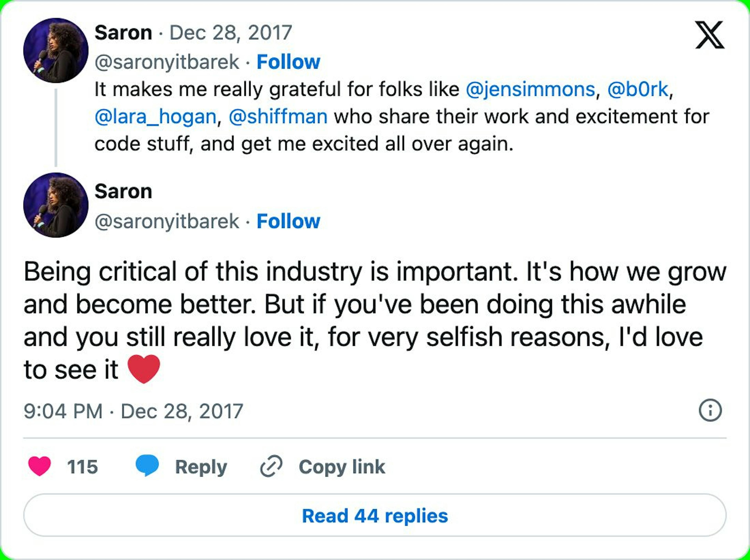
Task: Click Saron's avatar in the first tweet
Action: coord(56,51)
